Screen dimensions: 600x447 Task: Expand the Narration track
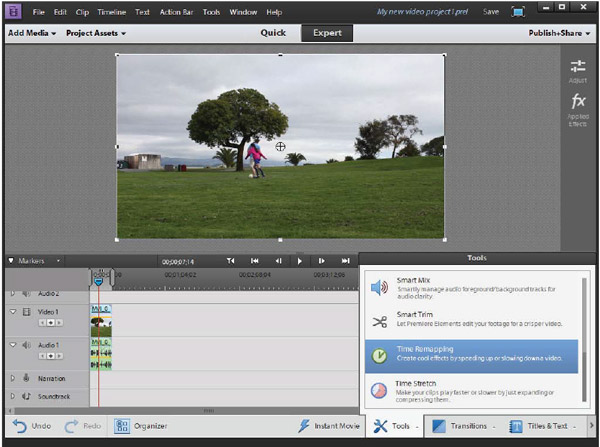(x=13, y=378)
